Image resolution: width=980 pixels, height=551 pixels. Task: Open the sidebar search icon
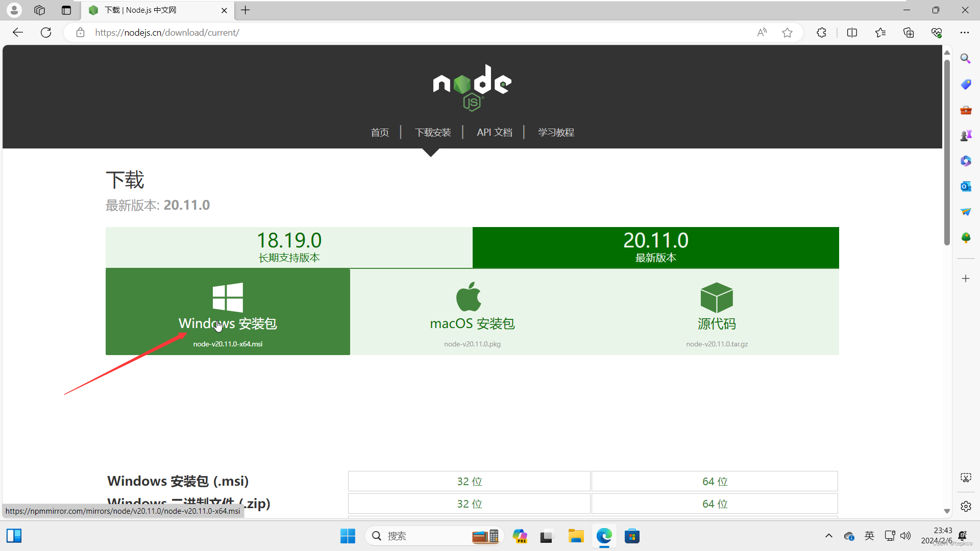(966, 59)
